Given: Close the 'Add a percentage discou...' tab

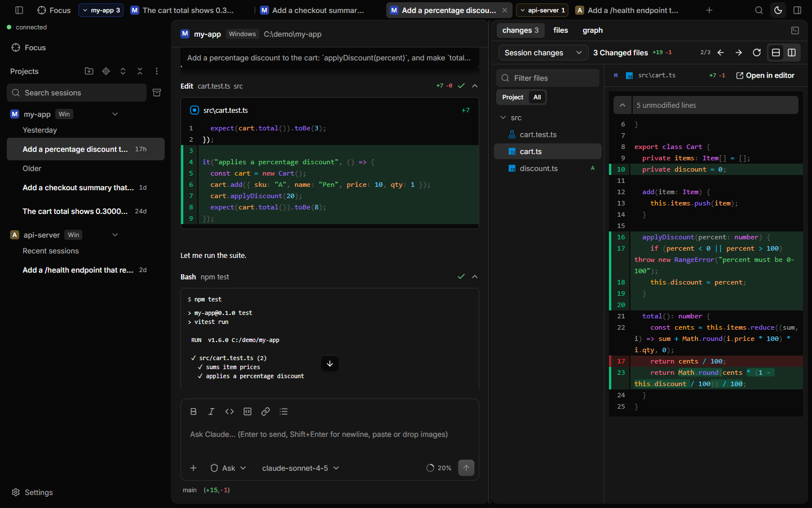Looking at the screenshot, I should pyautogui.click(x=505, y=10).
